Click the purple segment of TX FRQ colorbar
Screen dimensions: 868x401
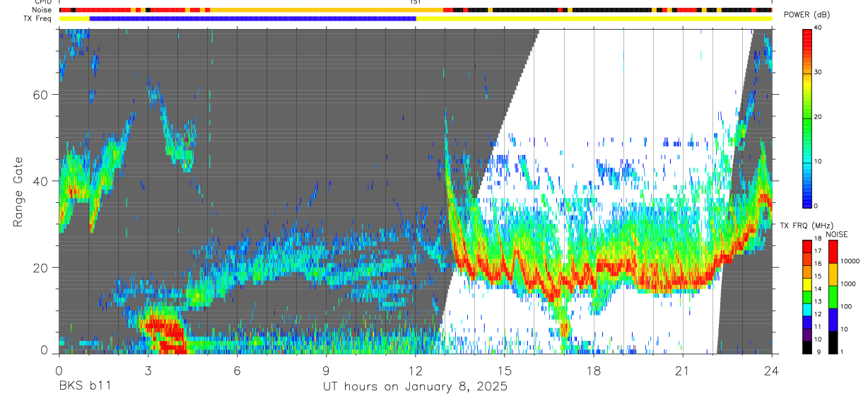[x=807, y=335]
